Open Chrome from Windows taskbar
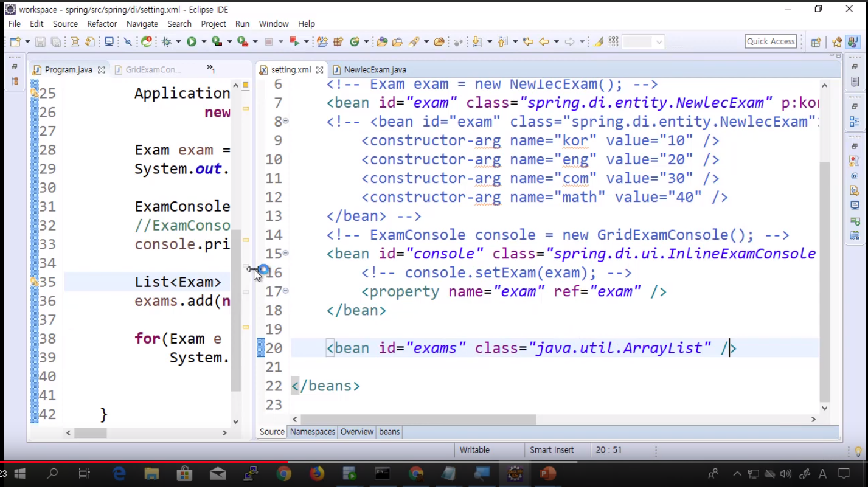This screenshot has width=868, height=489. [x=284, y=474]
